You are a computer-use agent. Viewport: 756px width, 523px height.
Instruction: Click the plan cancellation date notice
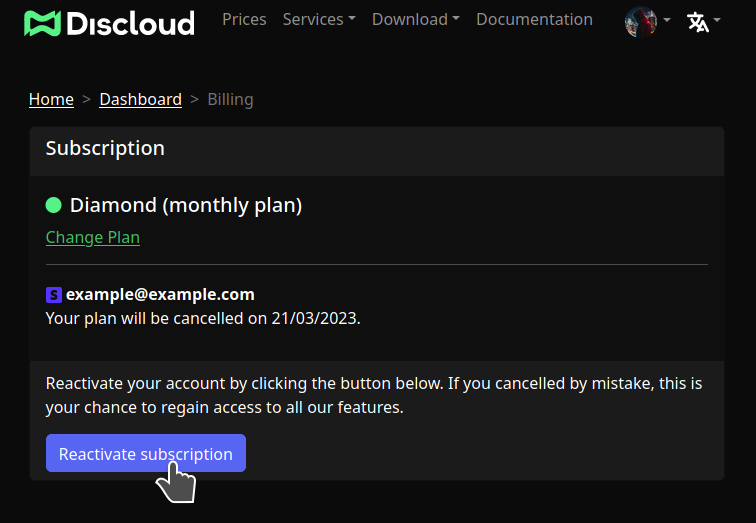pos(203,318)
